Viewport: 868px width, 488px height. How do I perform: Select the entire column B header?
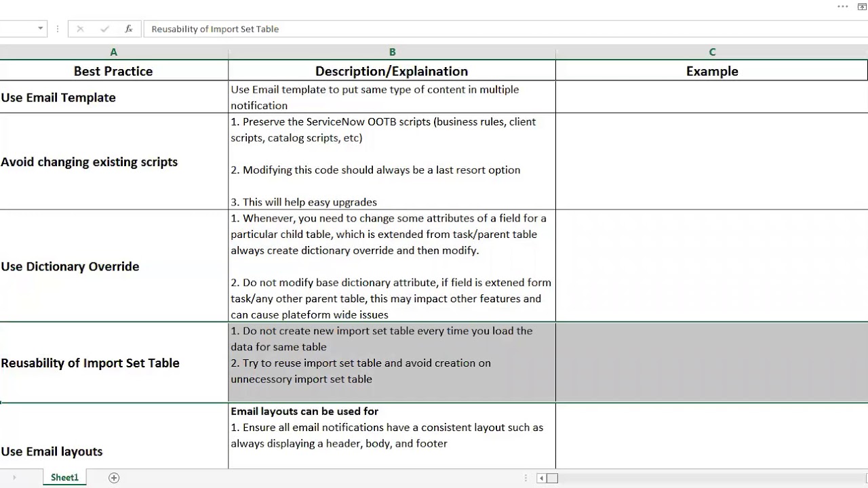pos(392,52)
